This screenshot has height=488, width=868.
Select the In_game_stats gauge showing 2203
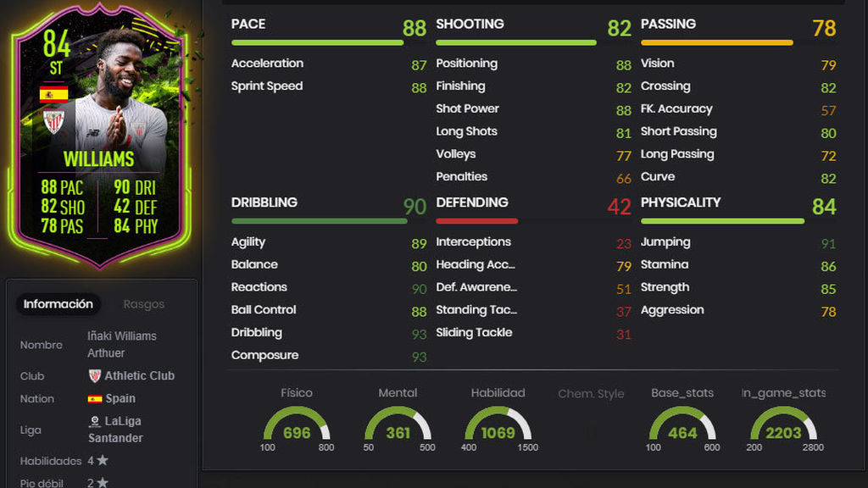pos(783,424)
